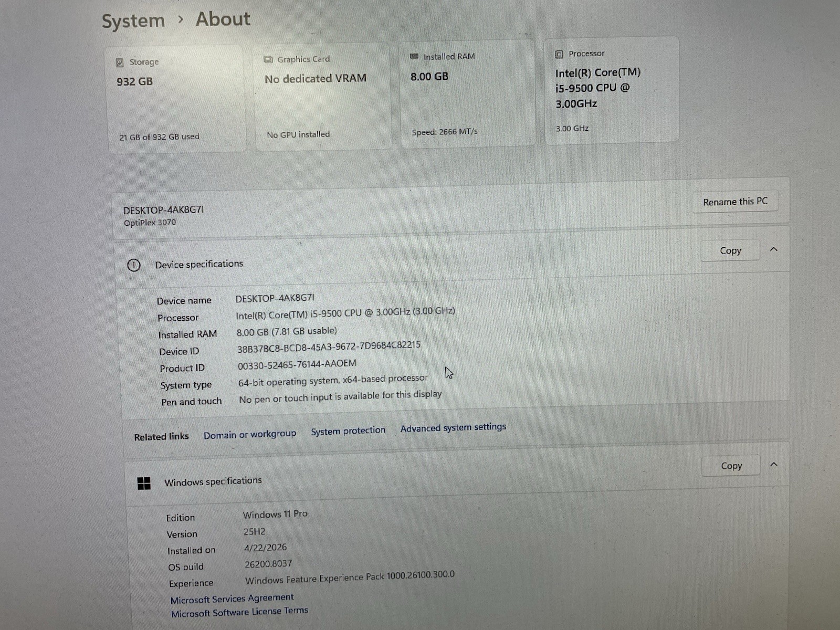Image resolution: width=840 pixels, height=630 pixels.
Task: Select Product ID 00330-52465-76144-AAOEM
Action: click(x=297, y=365)
